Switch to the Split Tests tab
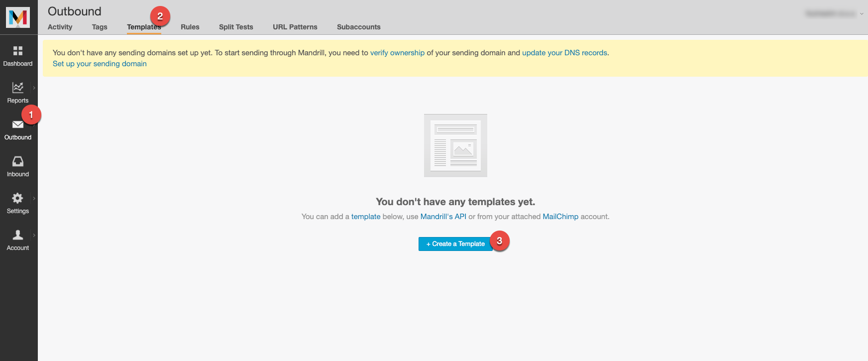868x361 pixels. coord(236,27)
